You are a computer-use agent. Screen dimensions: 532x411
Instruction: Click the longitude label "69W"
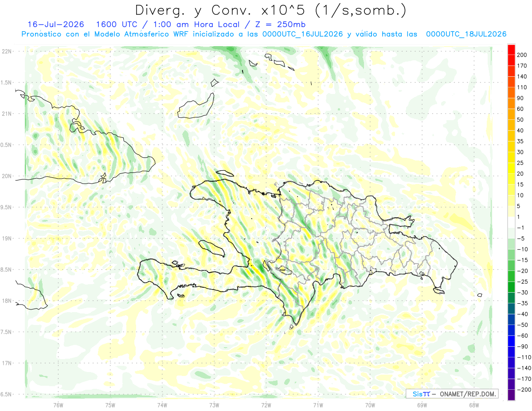tap(422, 405)
